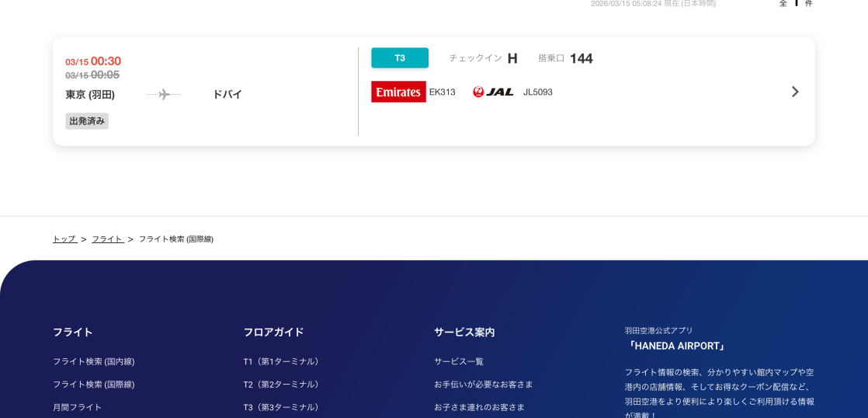
Task: Click the EK313 flight number
Action: coord(443,92)
